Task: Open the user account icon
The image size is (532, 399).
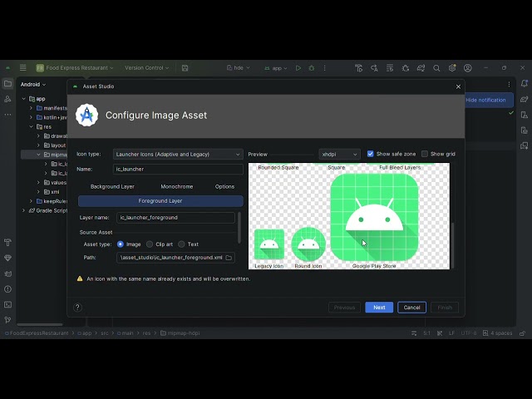Action: (468, 68)
